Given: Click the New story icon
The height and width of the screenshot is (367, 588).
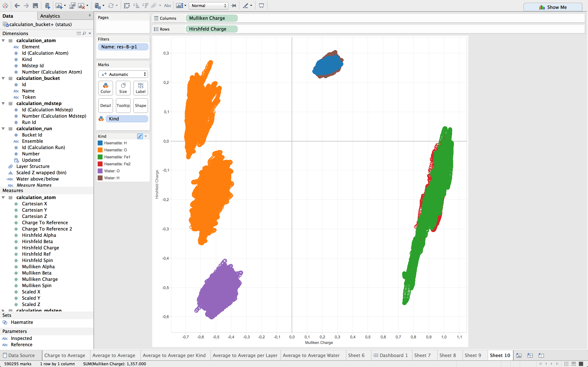Looking at the screenshot, I should [541, 355].
